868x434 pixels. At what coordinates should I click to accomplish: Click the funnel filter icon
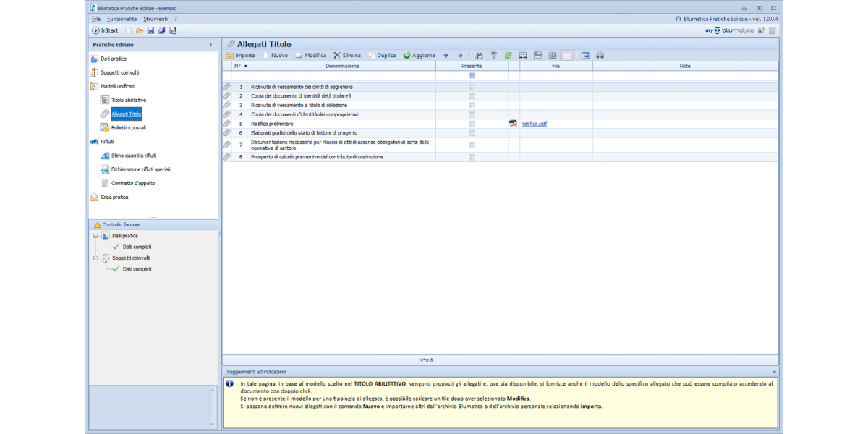[494, 55]
